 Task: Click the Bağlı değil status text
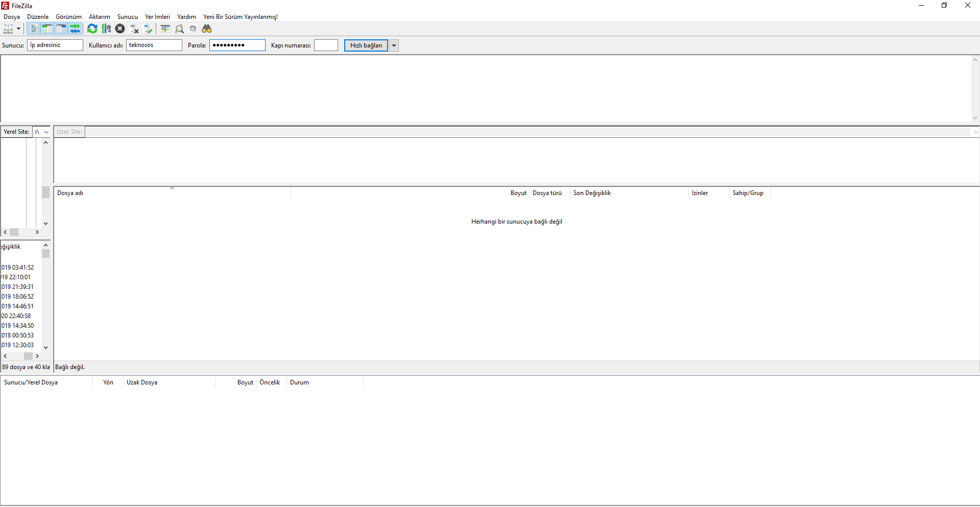[x=70, y=367]
